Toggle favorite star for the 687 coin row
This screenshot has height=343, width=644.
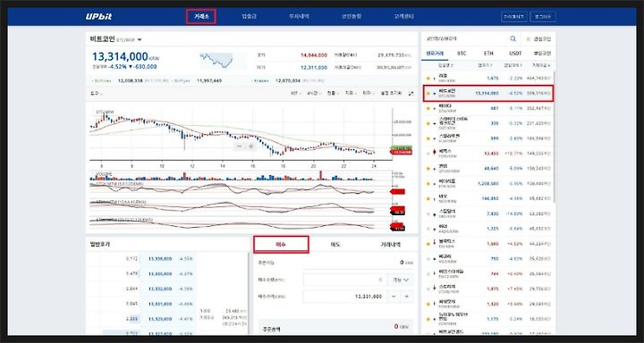click(428, 109)
